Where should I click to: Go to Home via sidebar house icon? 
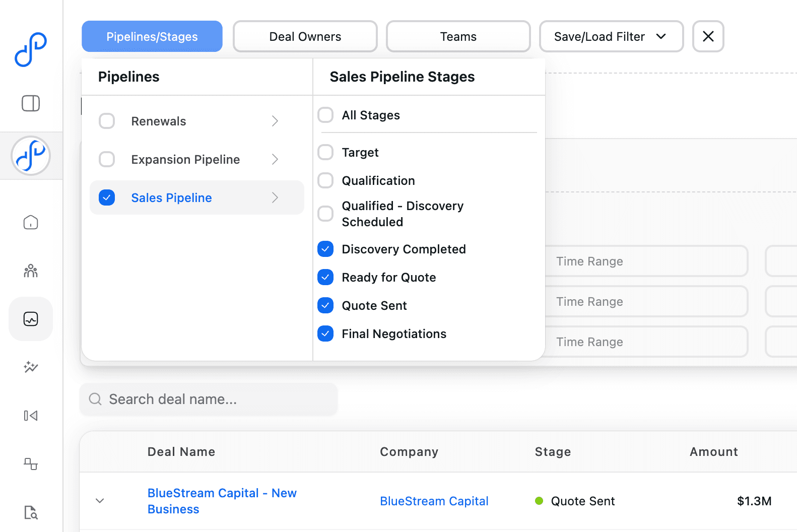point(31,222)
